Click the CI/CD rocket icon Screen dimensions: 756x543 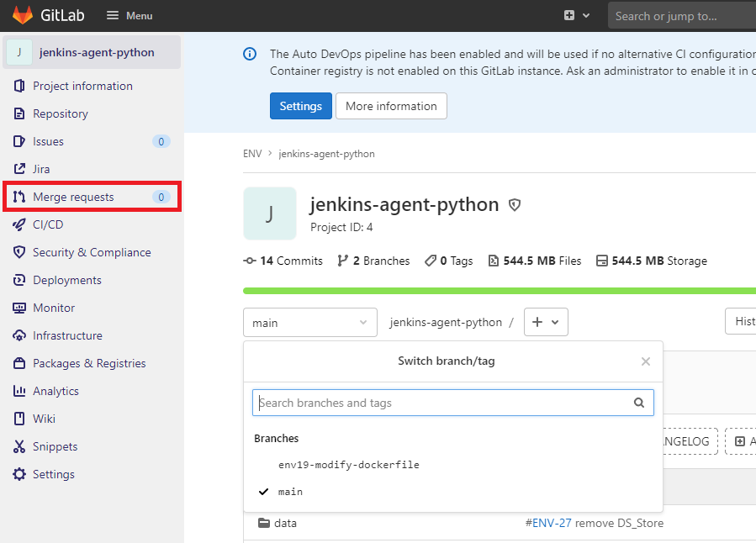19,224
